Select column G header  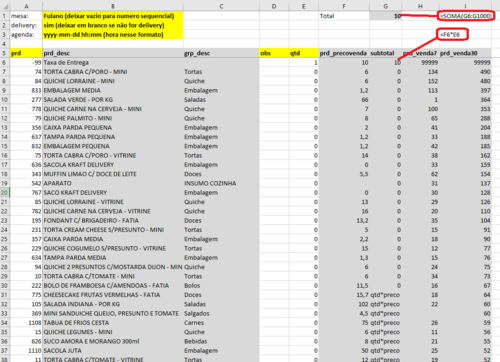[x=386, y=6]
